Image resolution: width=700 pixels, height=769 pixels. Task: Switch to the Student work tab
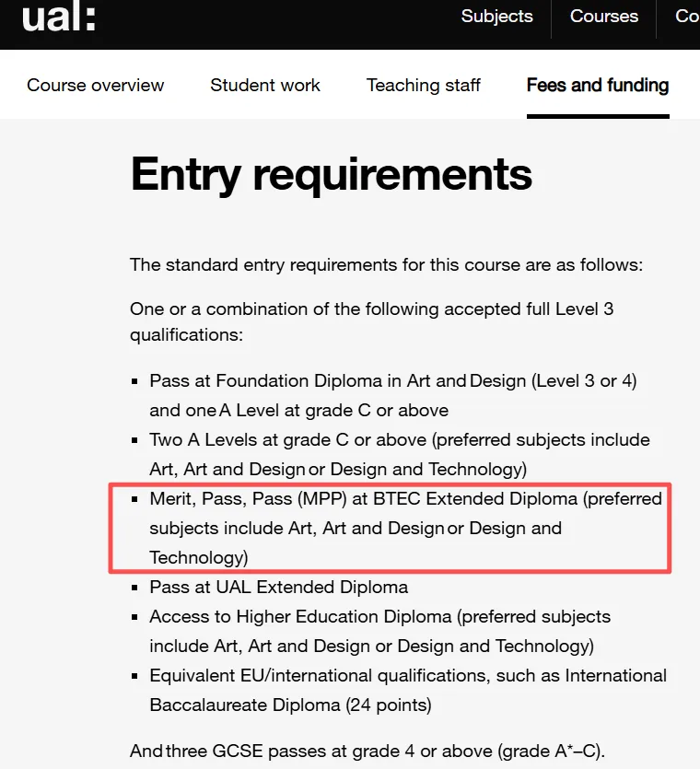[265, 85]
